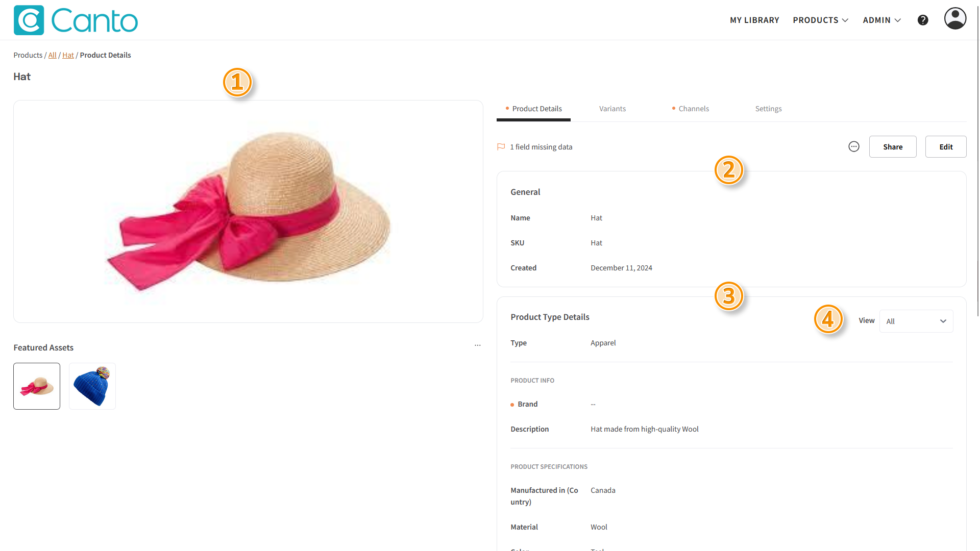Switch to the Settings tab
This screenshot has width=980, height=551.
pyautogui.click(x=768, y=109)
